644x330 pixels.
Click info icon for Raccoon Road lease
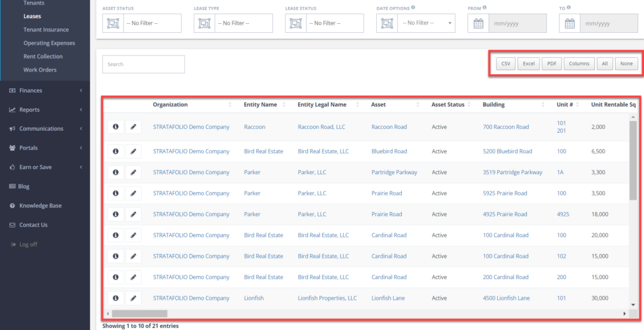[116, 127]
